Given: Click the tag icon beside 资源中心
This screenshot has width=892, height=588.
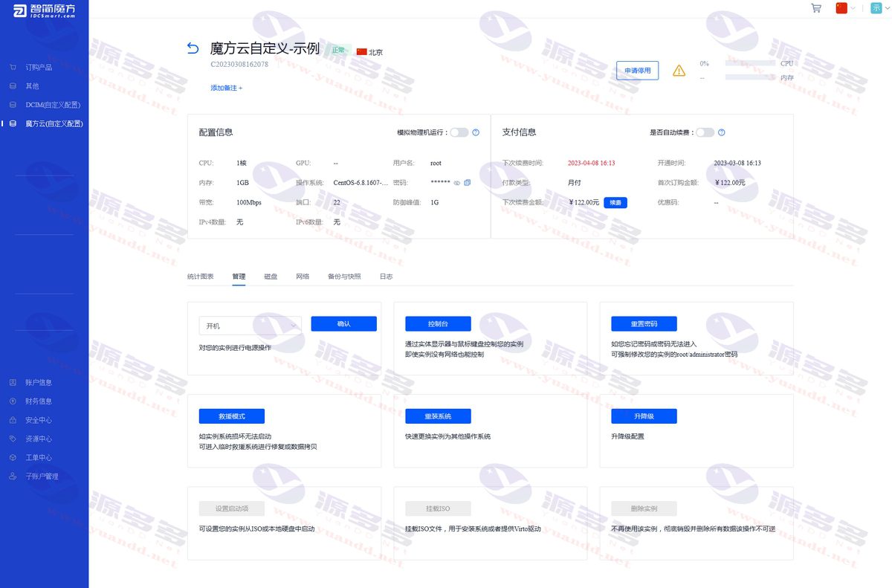Looking at the screenshot, I should coord(13,439).
